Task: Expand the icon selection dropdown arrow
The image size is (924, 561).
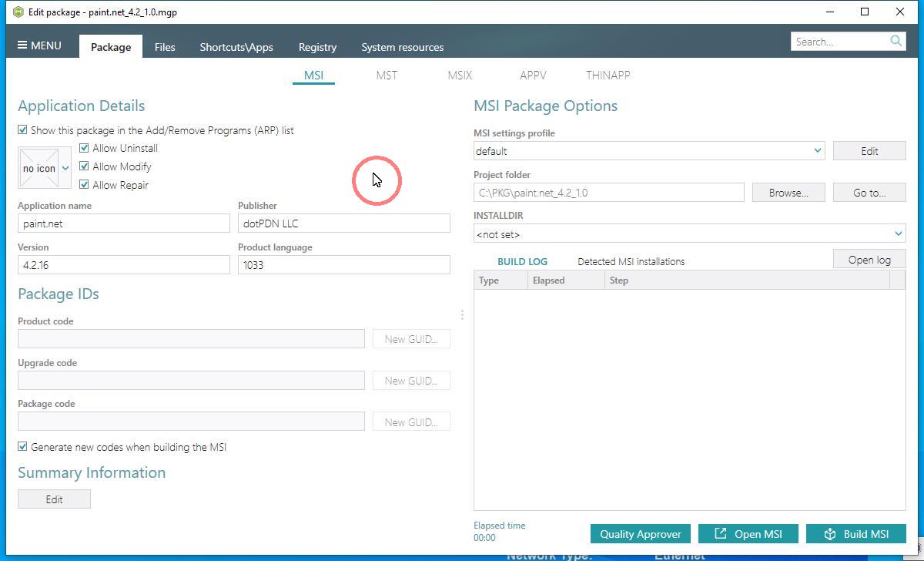Action: pos(65,168)
